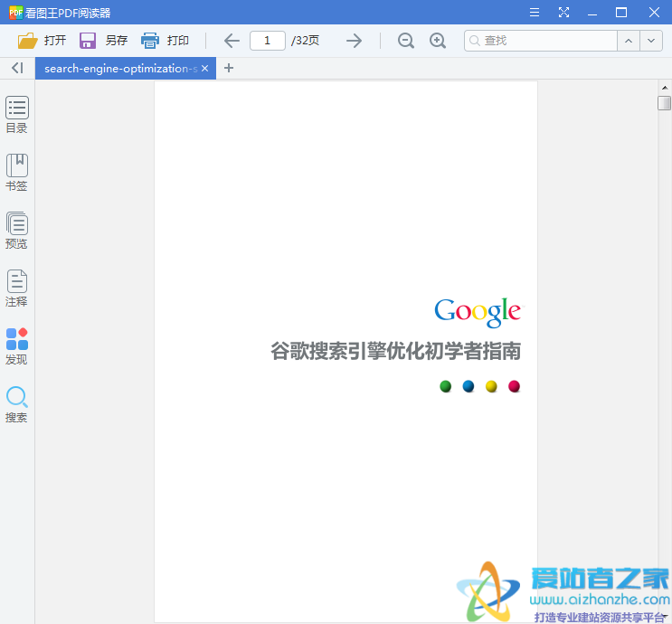
Task: Click the title 谷歌搜索引擎优化初学者指南
Action: (395, 351)
